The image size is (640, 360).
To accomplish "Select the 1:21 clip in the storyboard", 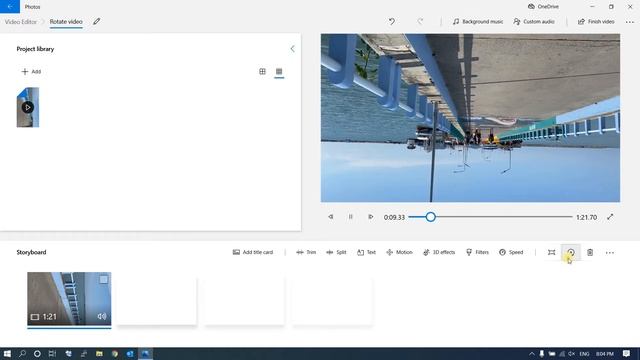I will coord(69,299).
